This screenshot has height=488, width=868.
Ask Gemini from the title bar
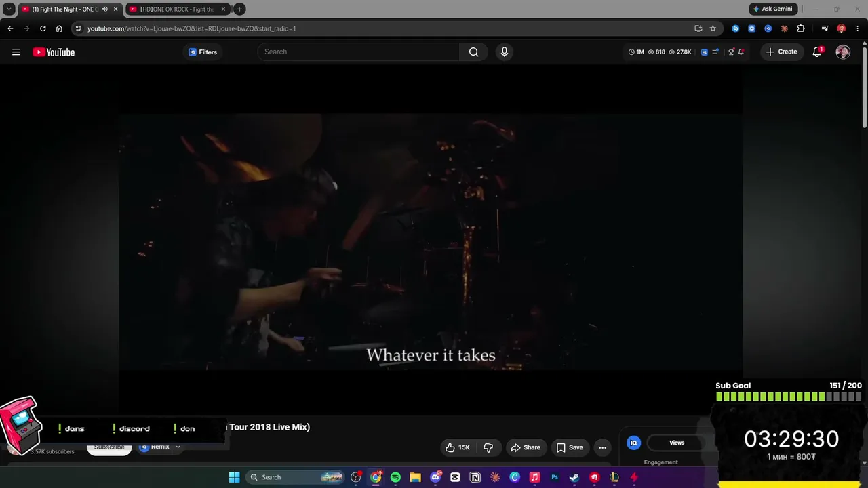[772, 9]
